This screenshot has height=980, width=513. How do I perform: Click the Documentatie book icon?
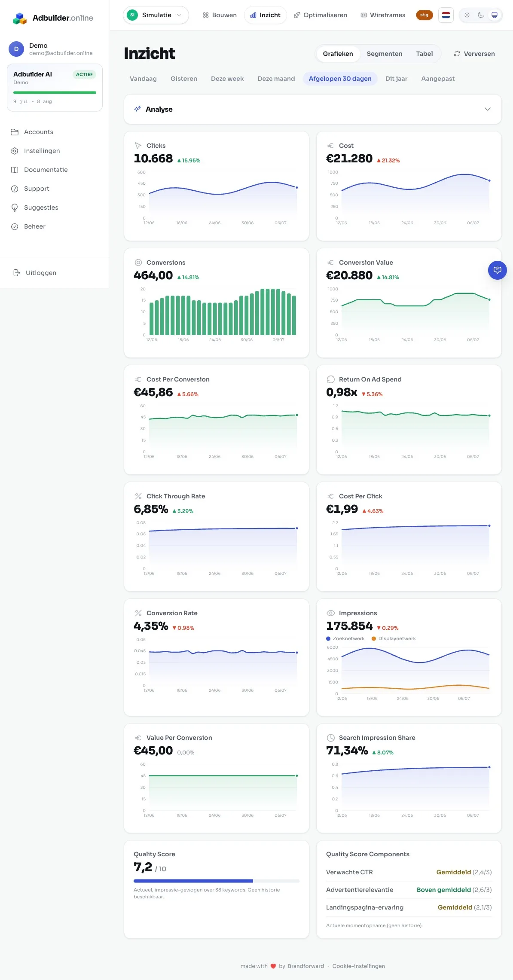click(x=15, y=170)
